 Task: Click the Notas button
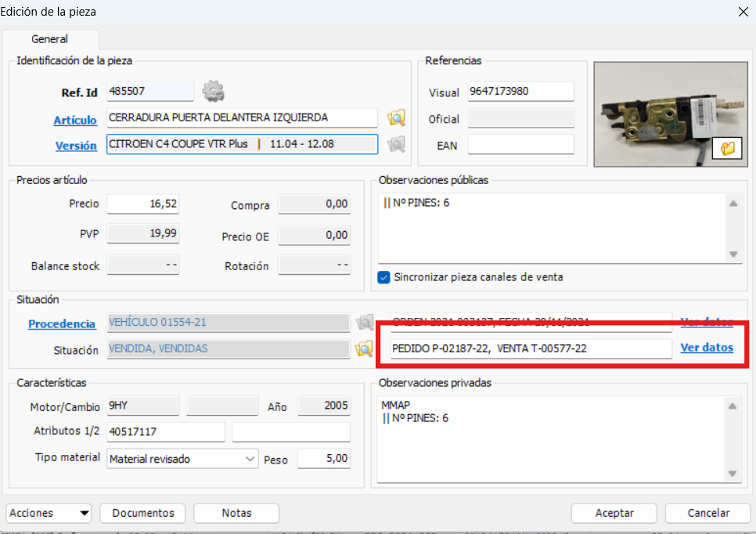236,513
